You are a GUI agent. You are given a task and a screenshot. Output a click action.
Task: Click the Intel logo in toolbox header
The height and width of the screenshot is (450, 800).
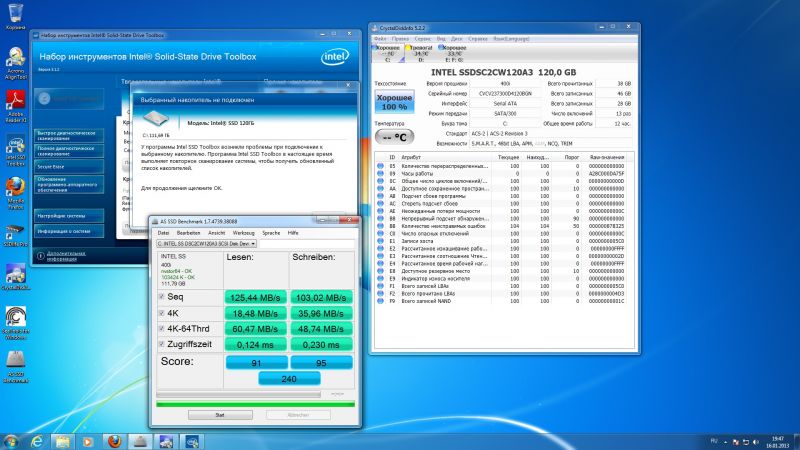[335, 57]
